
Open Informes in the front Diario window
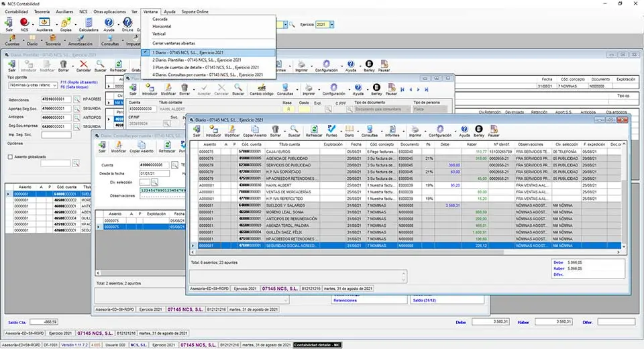point(392,131)
